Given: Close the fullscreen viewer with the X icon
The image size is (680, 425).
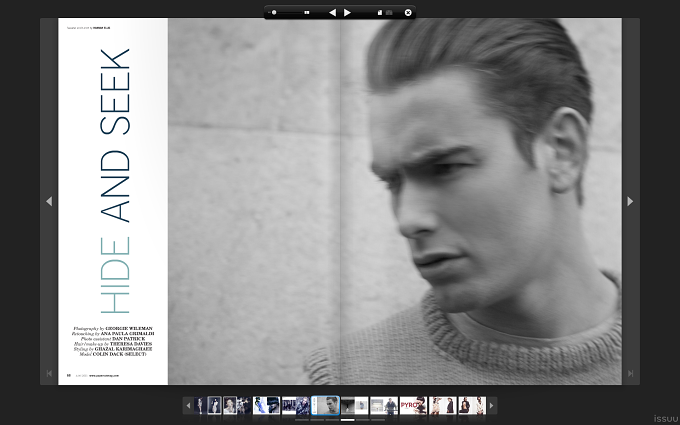Looking at the screenshot, I should [x=408, y=13].
